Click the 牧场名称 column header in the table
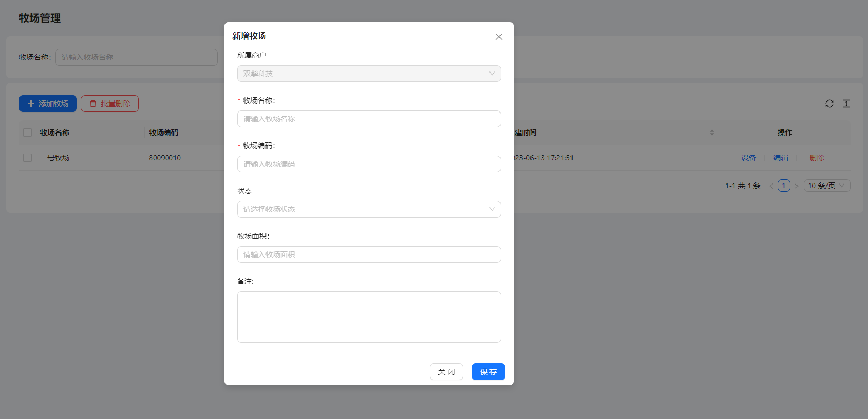Screen dimensions: 868x419 coord(55,132)
